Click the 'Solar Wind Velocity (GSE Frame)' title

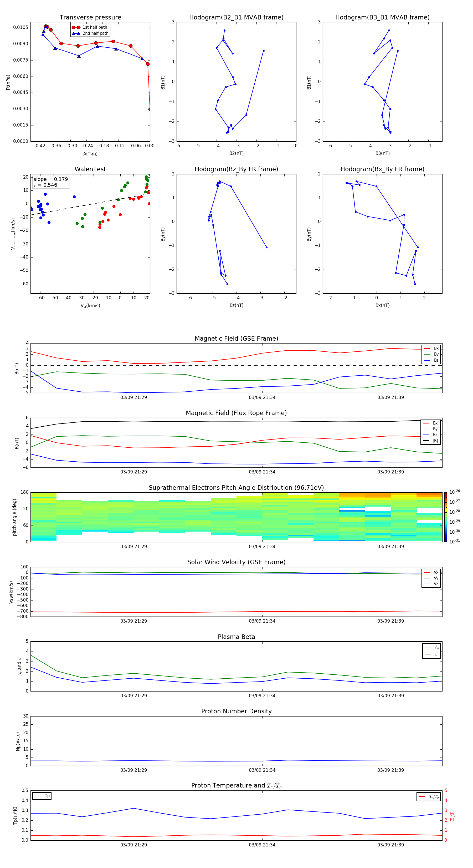pos(236,562)
